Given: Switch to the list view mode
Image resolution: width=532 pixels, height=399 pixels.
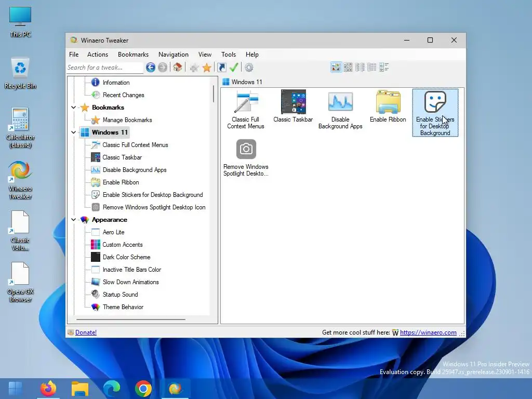Looking at the screenshot, I should (x=360, y=67).
